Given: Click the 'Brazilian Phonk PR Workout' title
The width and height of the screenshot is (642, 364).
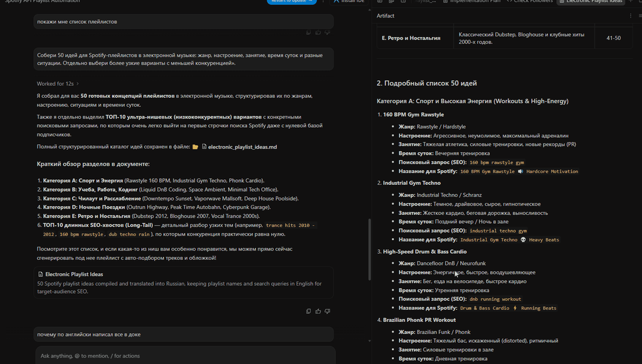Looking at the screenshot, I should [x=419, y=320].
